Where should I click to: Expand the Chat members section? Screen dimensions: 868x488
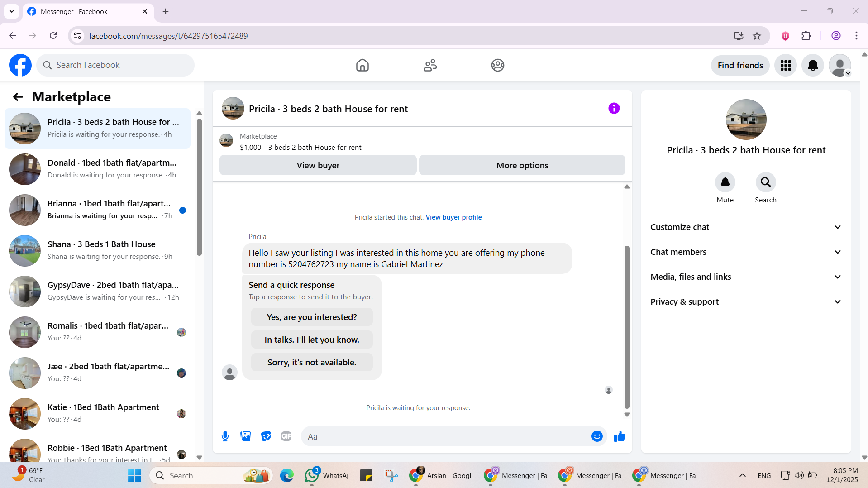click(746, 252)
